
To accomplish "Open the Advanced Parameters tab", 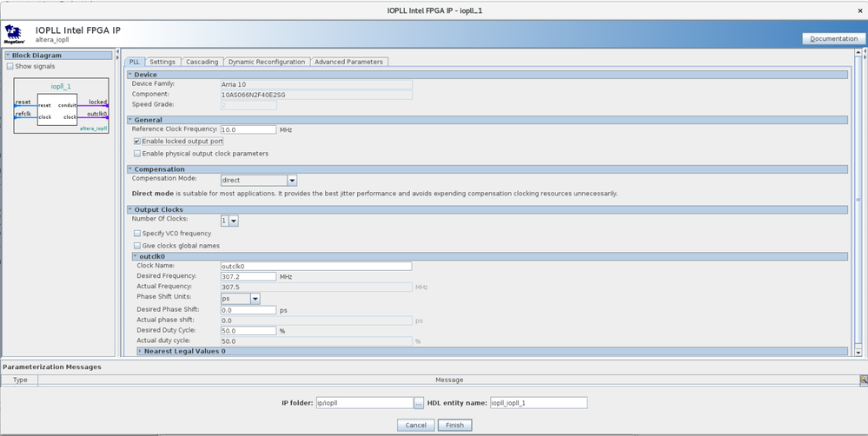I will [x=348, y=62].
